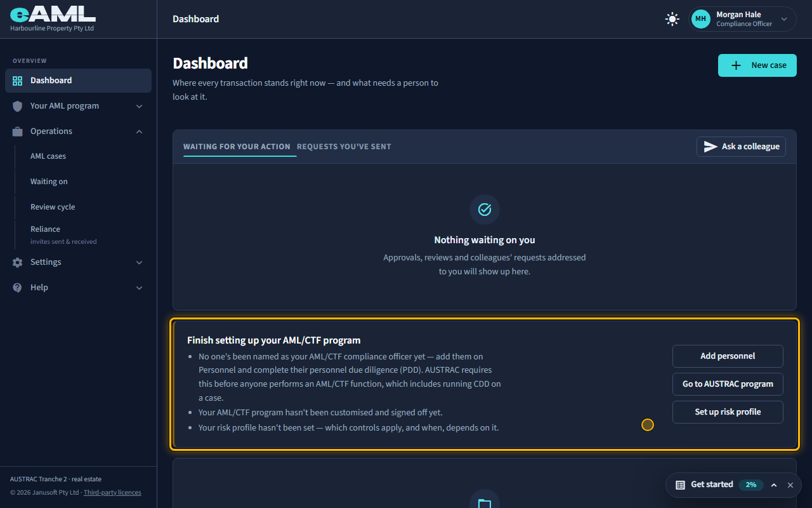Click the AUSTRAC Tranche 2 · real estate footer text
The height and width of the screenshot is (508, 812).
coord(56,479)
